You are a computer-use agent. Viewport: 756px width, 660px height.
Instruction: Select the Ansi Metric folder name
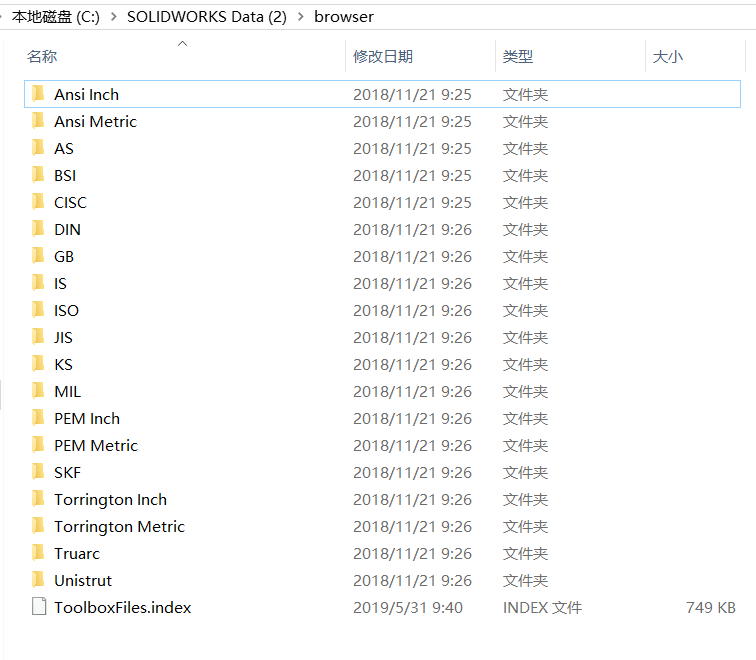tap(95, 121)
